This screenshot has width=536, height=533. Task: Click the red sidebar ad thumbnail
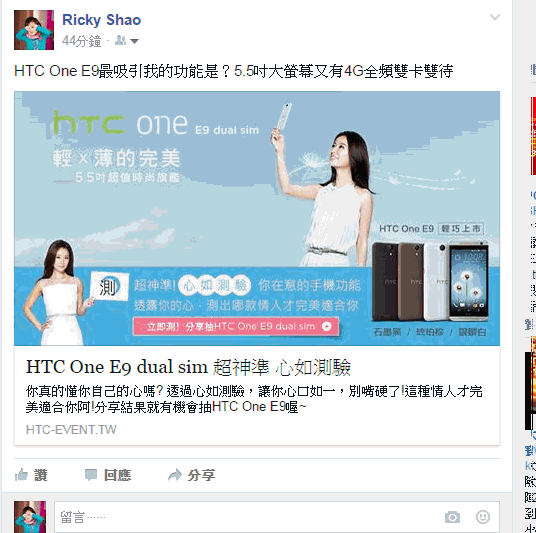coord(533,136)
